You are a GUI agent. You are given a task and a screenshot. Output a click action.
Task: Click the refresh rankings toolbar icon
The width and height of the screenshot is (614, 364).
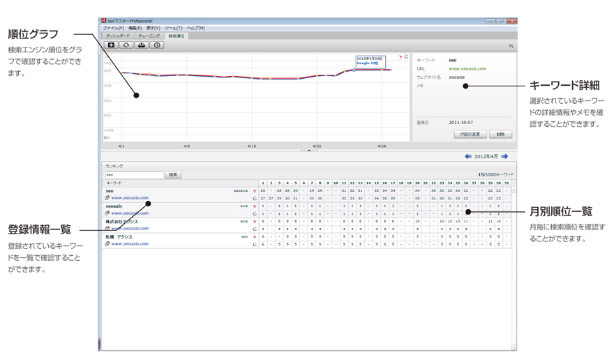[126, 45]
